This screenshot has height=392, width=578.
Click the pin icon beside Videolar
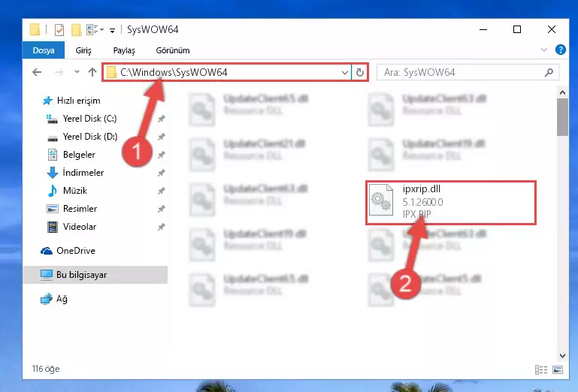coord(162,227)
